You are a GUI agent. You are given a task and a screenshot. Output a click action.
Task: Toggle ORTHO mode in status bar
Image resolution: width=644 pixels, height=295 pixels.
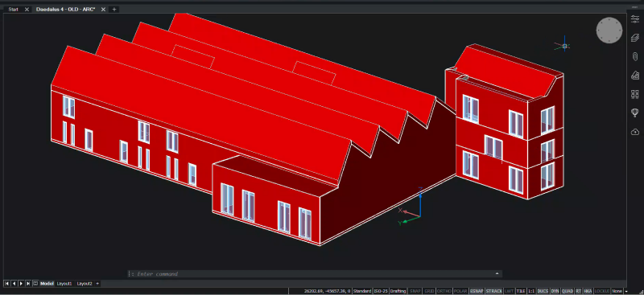click(x=444, y=291)
